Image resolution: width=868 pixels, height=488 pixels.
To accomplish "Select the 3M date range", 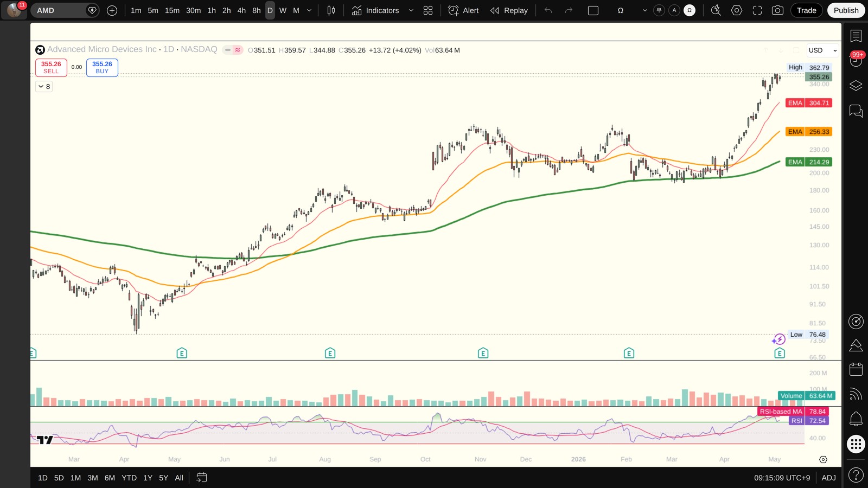I will (93, 478).
